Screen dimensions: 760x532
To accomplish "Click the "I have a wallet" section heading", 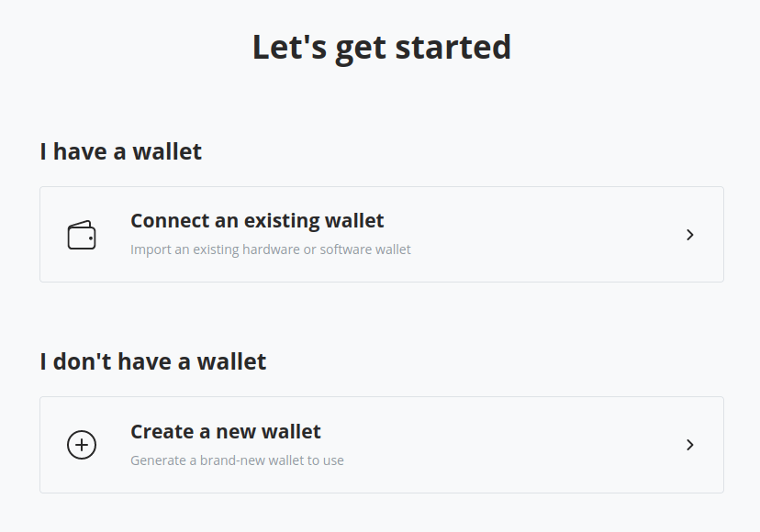I will (120, 151).
